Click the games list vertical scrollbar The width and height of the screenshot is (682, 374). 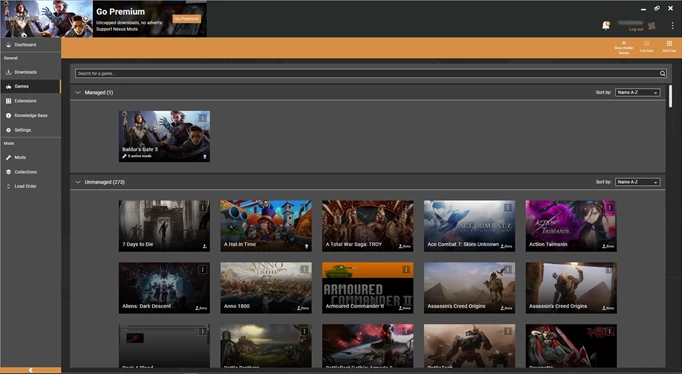[x=670, y=96]
